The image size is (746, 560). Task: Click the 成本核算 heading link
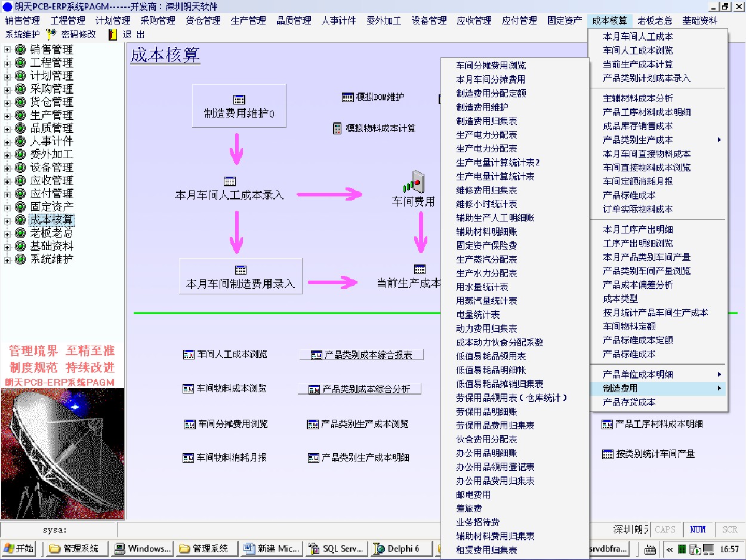point(165,56)
